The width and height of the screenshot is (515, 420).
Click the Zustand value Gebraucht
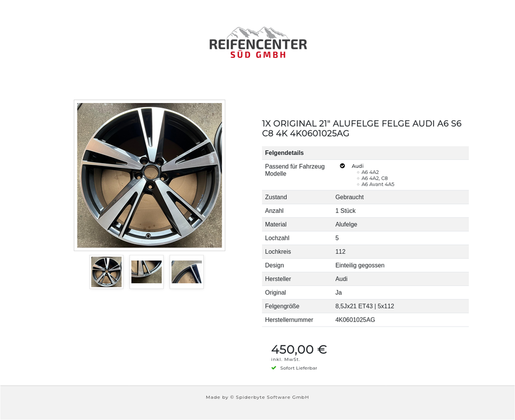(349, 197)
